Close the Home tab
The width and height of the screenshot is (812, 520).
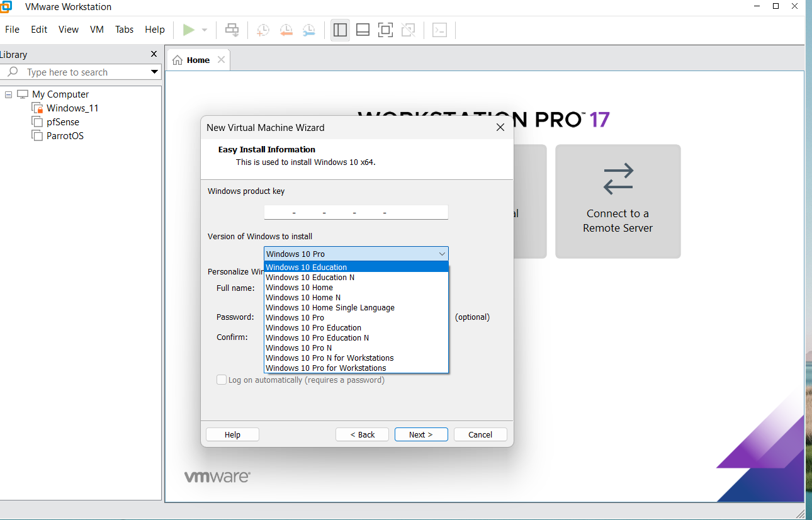(221, 60)
